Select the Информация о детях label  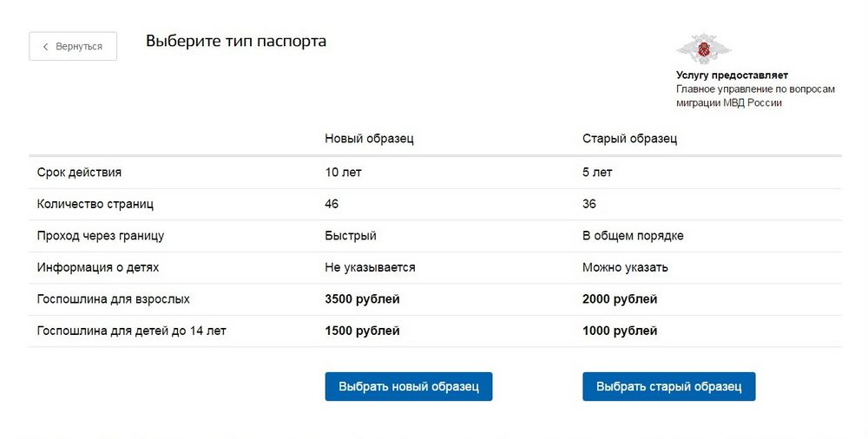[98, 267]
